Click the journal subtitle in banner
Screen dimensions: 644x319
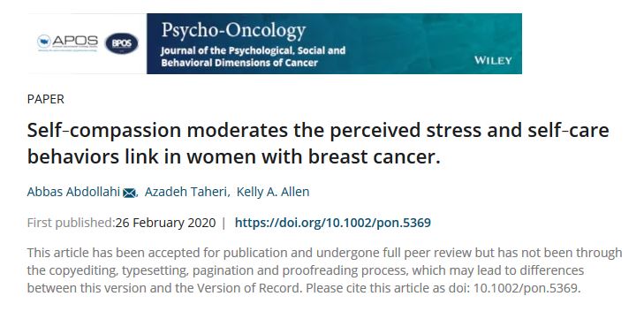253,57
